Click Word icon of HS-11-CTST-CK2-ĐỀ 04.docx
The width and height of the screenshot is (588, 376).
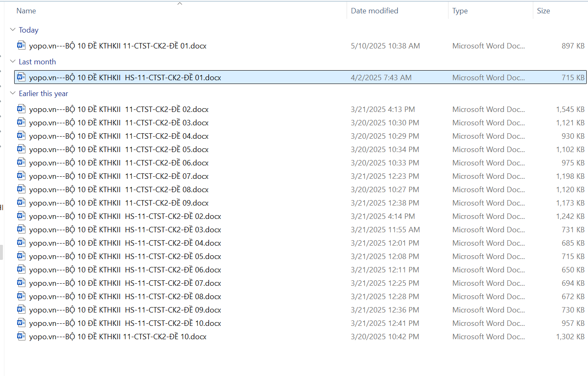(21, 242)
